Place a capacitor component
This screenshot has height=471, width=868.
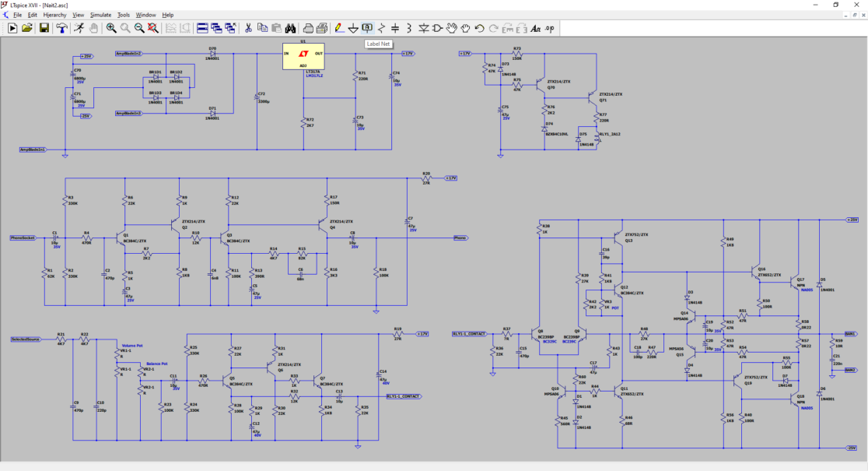394,30
